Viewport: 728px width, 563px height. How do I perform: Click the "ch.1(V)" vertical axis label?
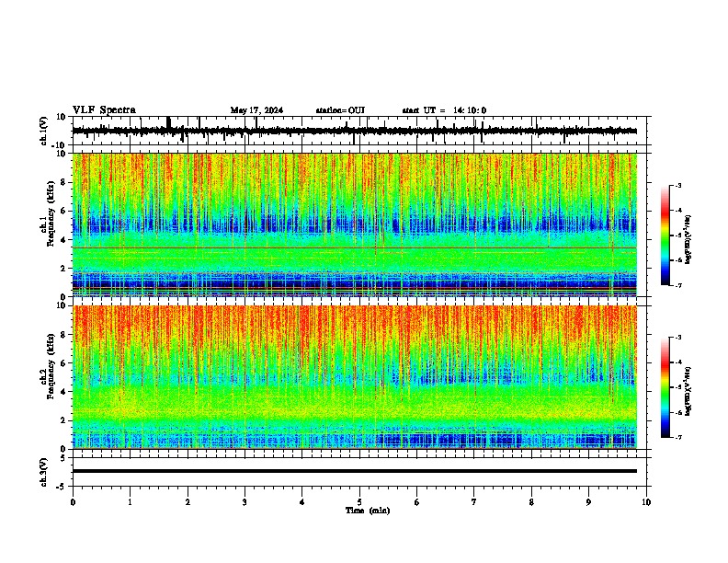pos(44,131)
